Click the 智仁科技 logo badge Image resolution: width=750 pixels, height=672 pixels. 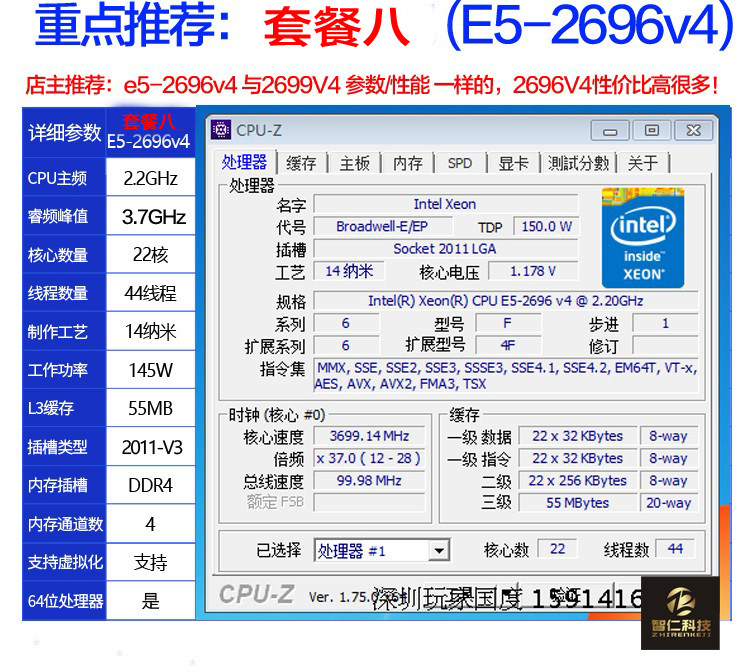coord(680,613)
